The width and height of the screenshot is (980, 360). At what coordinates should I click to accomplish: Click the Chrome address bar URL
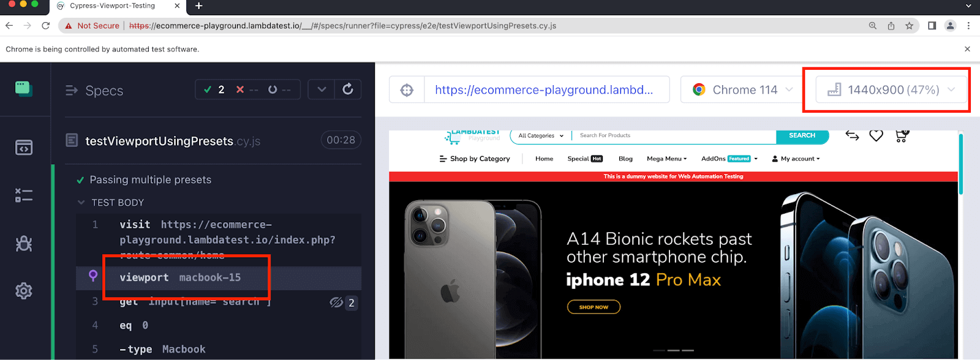pos(343,26)
